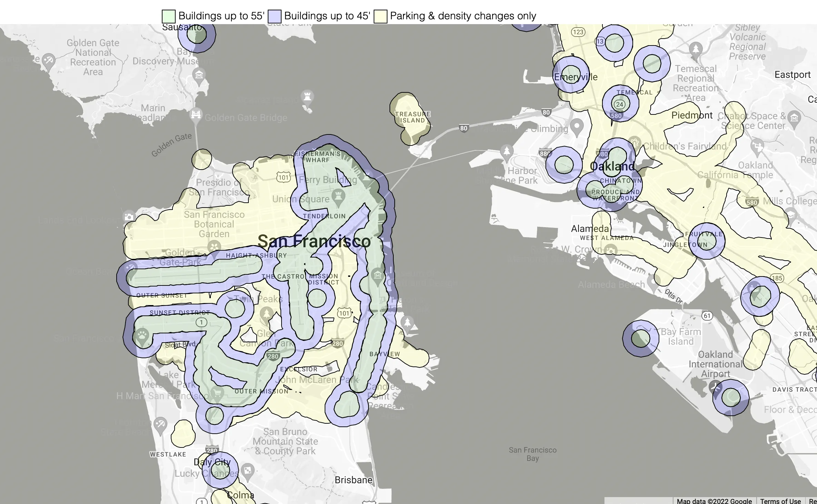Select the Bay Area Discovery Museum icon

tap(199, 74)
